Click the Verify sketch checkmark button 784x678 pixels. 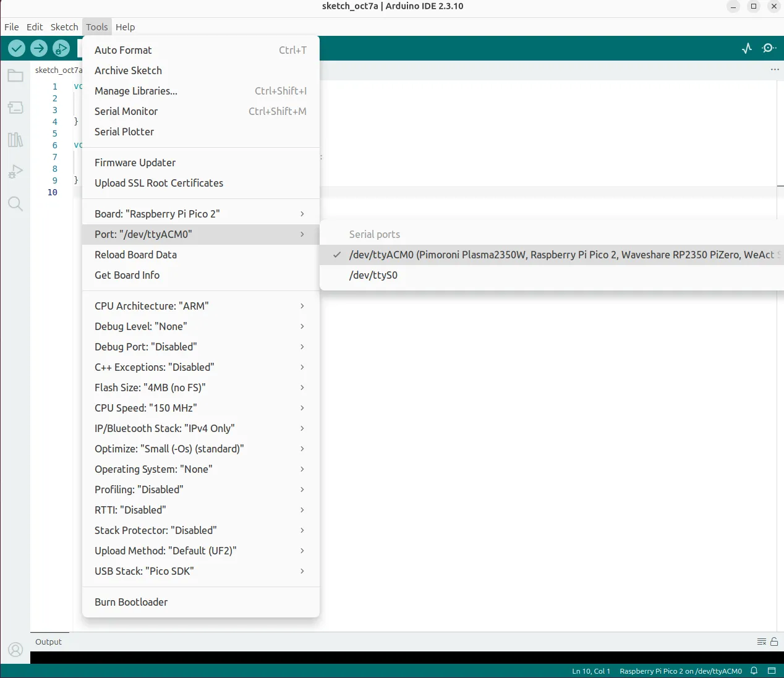[x=17, y=48]
